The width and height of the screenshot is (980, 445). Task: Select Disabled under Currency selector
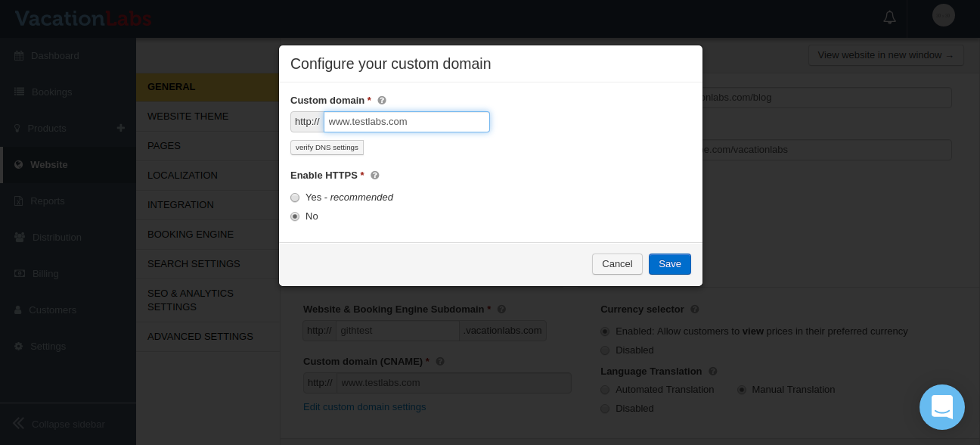(605, 350)
